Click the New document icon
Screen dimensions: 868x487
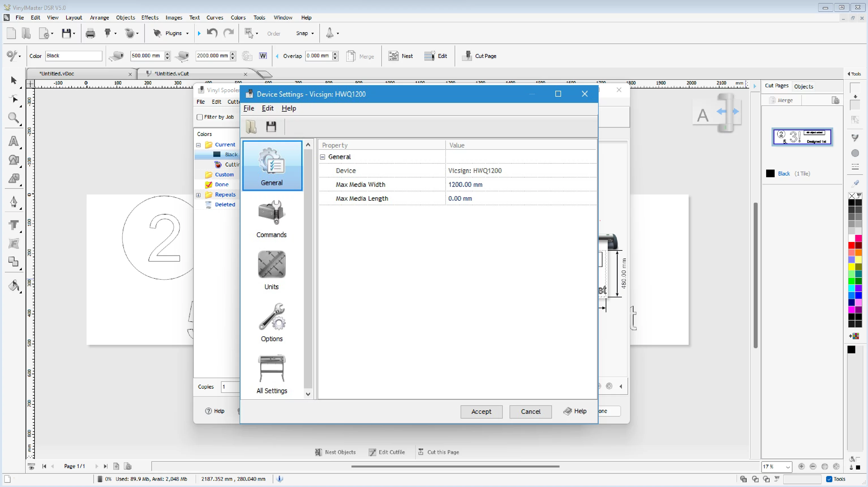pyautogui.click(x=11, y=33)
